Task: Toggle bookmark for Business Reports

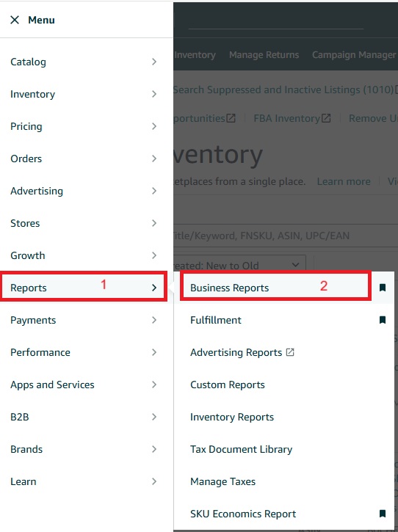Action: (x=383, y=288)
